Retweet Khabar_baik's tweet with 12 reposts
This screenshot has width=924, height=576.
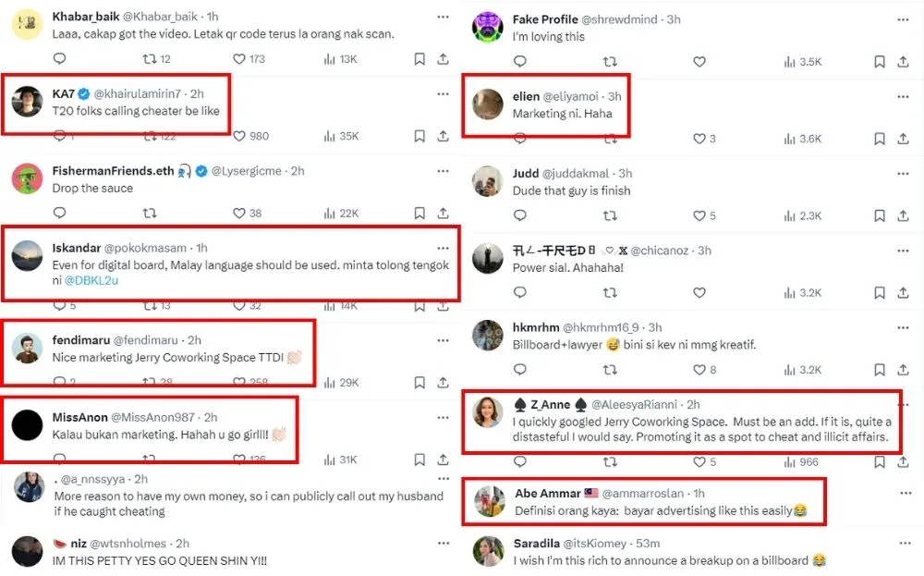coord(148,59)
